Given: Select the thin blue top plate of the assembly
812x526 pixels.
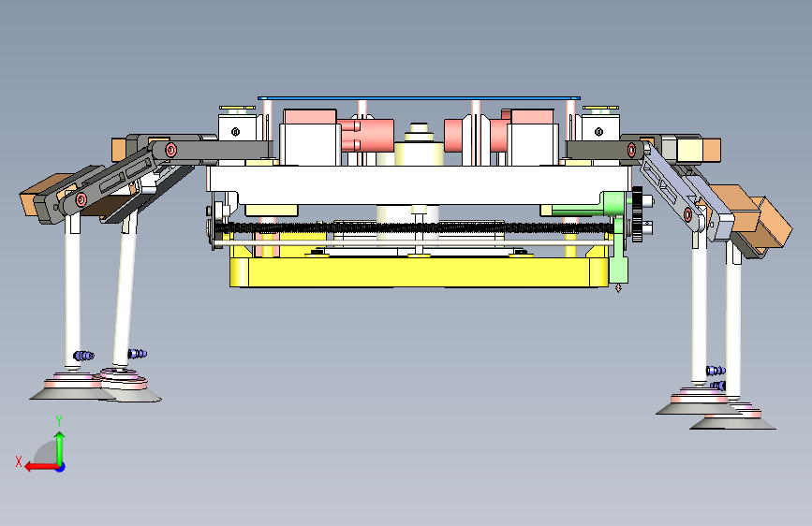Looking at the screenshot, I should tap(419, 97).
